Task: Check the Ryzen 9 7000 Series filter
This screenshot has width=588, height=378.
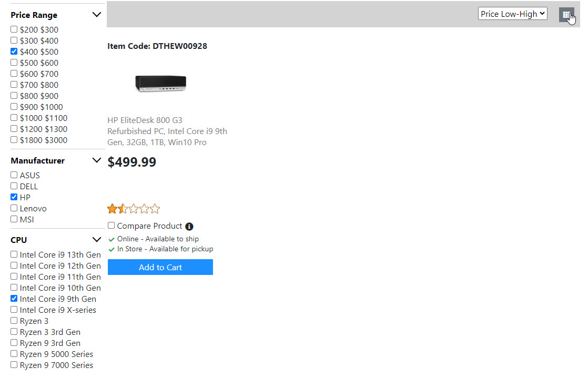Action: pos(14,365)
